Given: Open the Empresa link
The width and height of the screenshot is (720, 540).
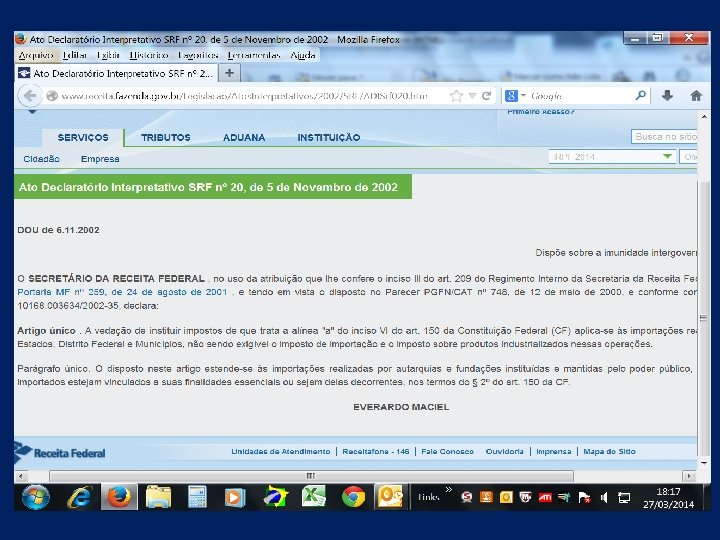Looking at the screenshot, I should pyautogui.click(x=100, y=159).
